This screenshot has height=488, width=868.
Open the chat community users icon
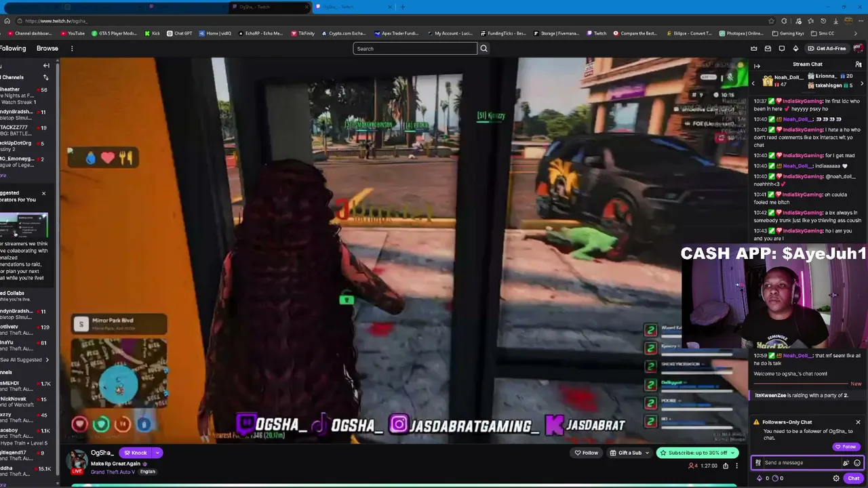[859, 64]
